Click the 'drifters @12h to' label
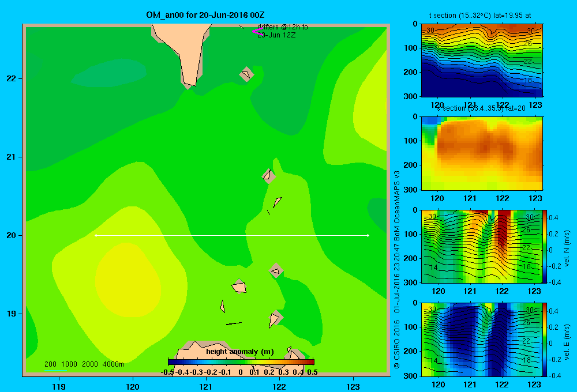Image resolution: width=577 pixels, height=392 pixels. pyautogui.click(x=283, y=27)
